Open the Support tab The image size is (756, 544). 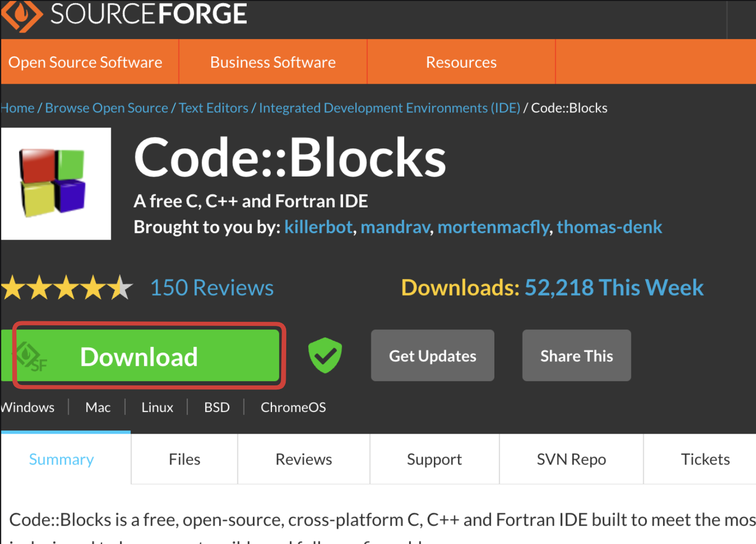point(434,459)
